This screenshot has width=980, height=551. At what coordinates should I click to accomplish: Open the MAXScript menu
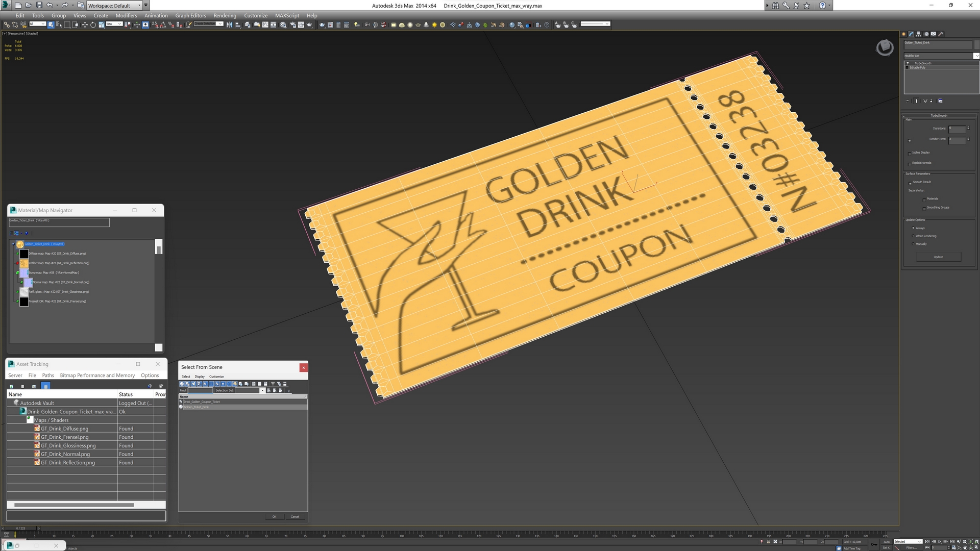(x=287, y=15)
